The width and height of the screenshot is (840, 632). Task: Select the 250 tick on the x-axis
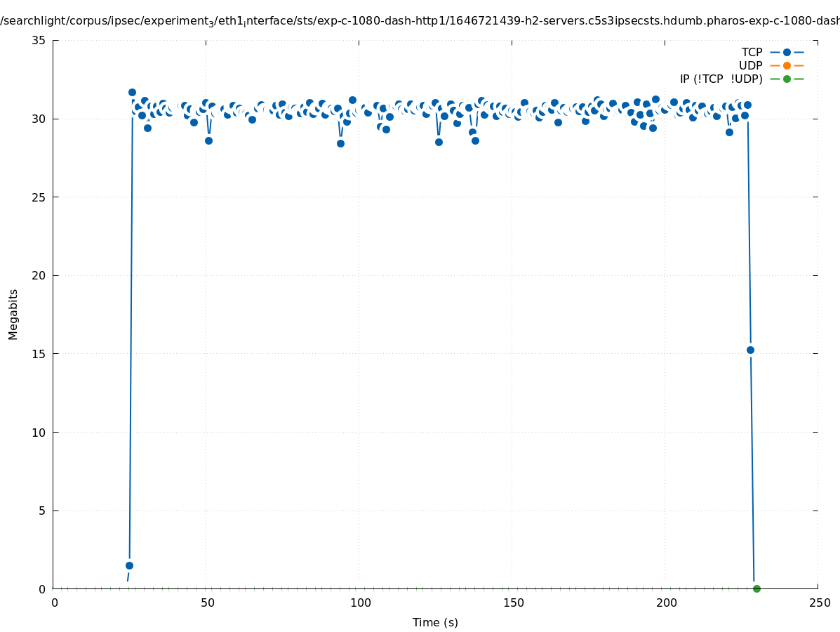pyautogui.click(x=819, y=603)
